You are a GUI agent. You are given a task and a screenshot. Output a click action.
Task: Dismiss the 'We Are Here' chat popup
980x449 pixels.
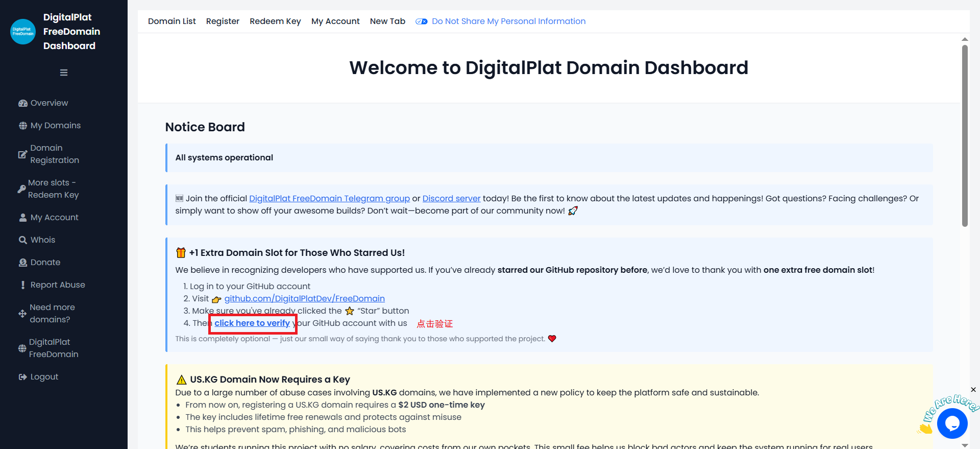[973, 390]
